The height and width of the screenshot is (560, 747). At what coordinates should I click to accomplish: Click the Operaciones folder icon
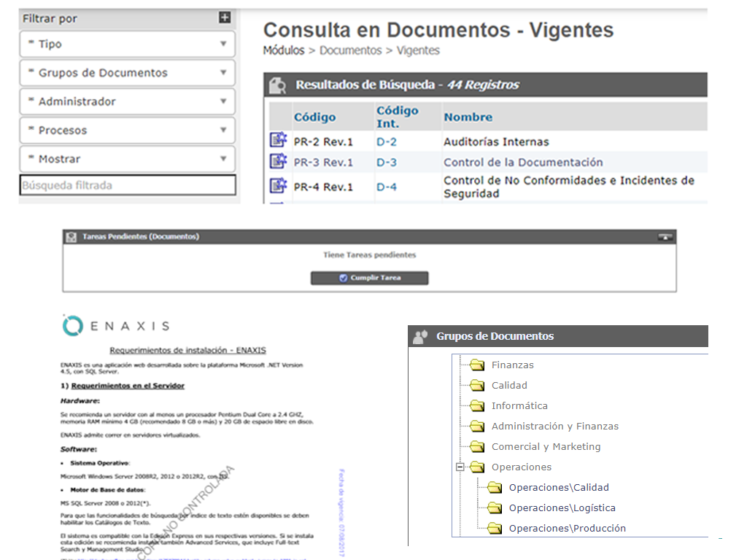click(x=477, y=467)
